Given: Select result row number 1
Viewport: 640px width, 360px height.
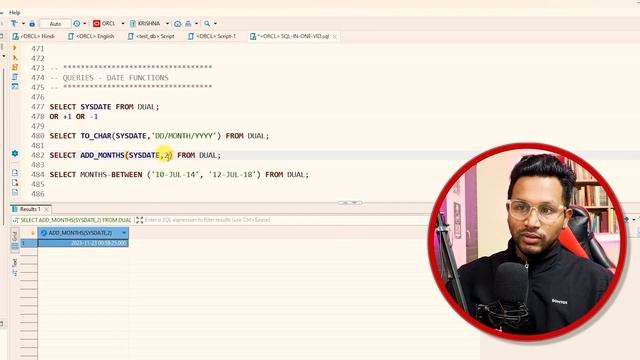Looking at the screenshot, I should [29, 243].
